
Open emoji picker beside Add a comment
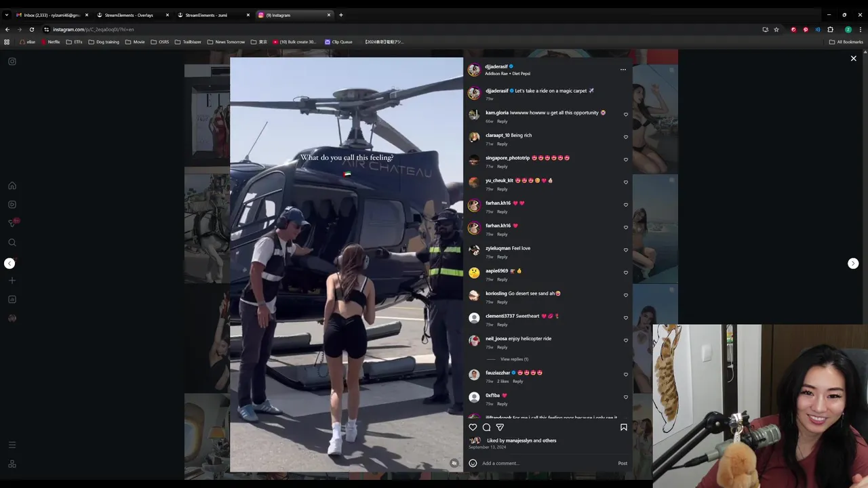point(473,464)
